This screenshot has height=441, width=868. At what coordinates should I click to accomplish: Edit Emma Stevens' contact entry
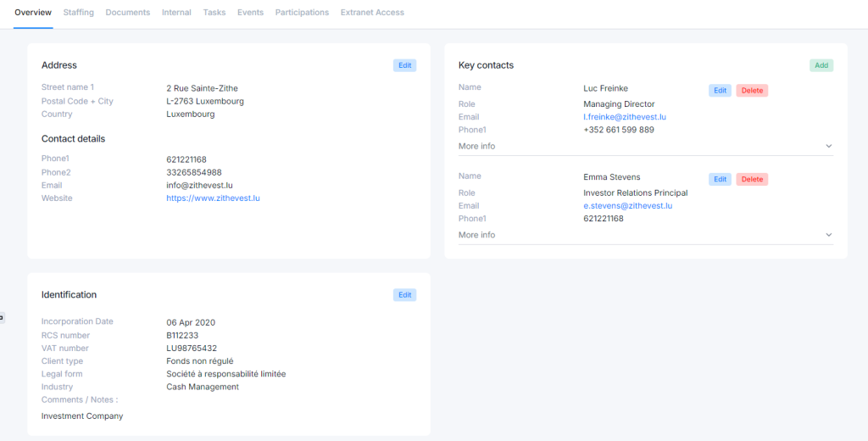pos(720,180)
